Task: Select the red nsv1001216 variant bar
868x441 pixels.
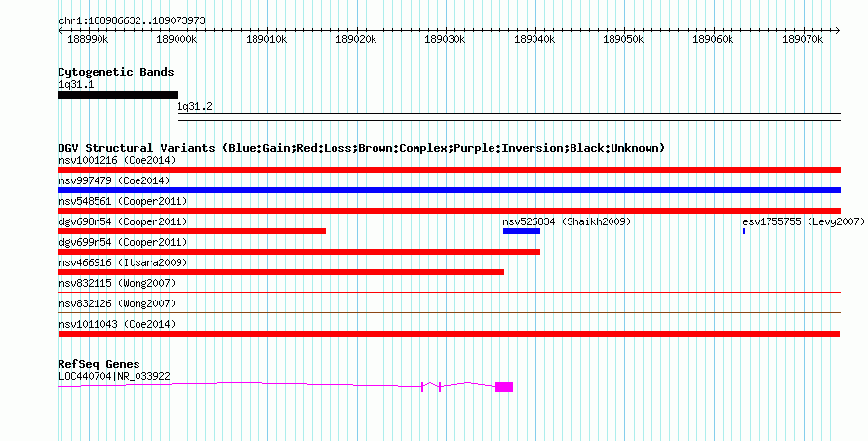Action: pyautogui.click(x=449, y=170)
